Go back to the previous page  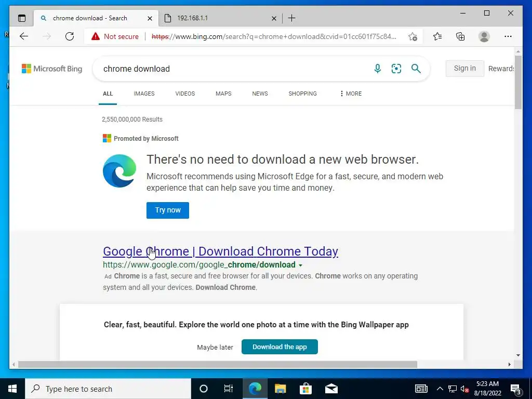coord(24,36)
